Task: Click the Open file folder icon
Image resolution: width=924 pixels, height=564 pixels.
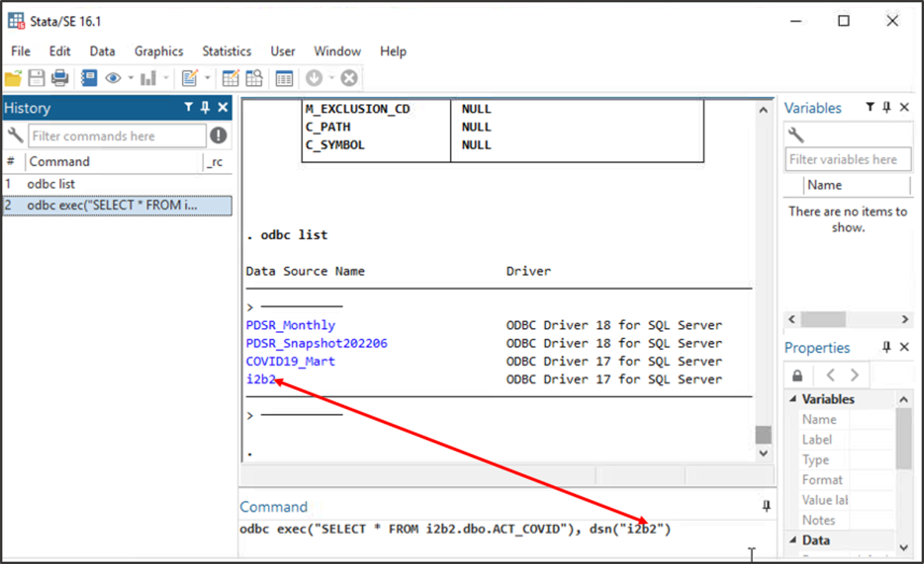Action: [x=13, y=78]
